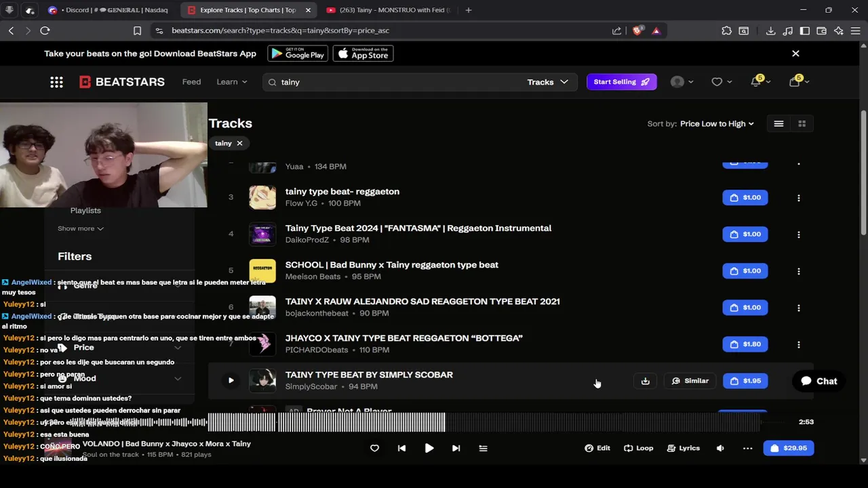Viewport: 868px width, 488px height.
Task: Buy BOTTEGA beat for $1.80
Action: tap(745, 344)
